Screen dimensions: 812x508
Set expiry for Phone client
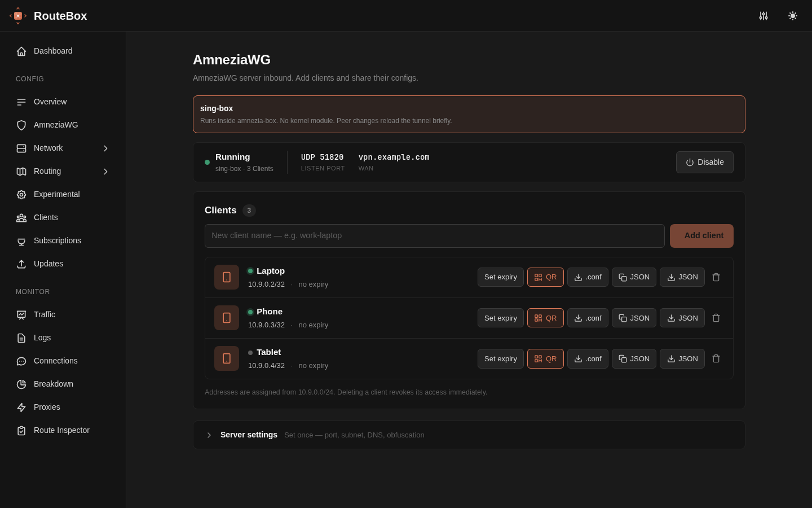pyautogui.click(x=501, y=318)
